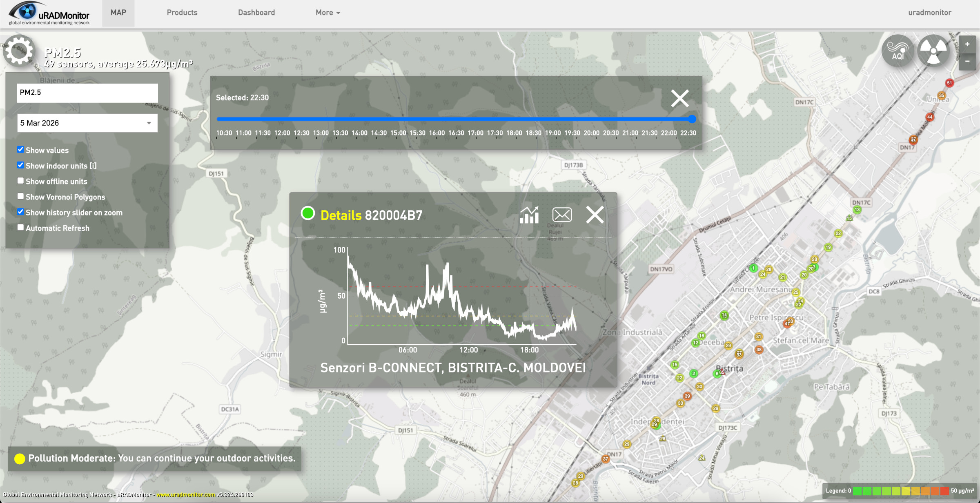Uncheck Show values checkbox

click(20, 150)
